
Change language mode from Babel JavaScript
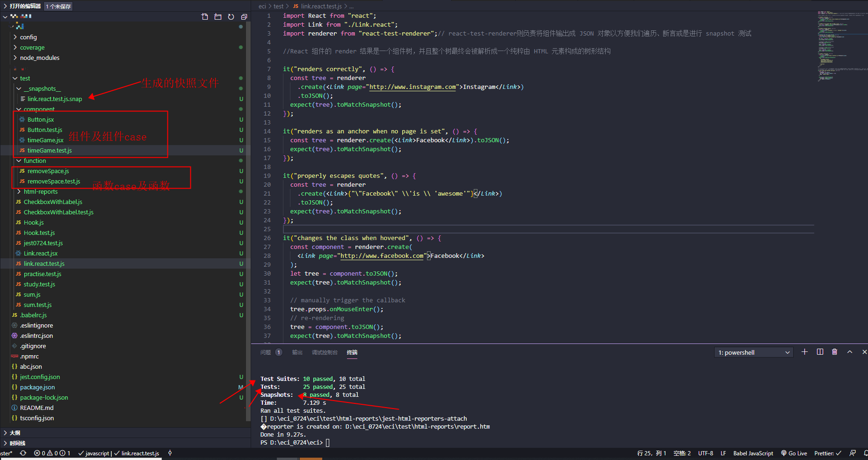[753, 453]
